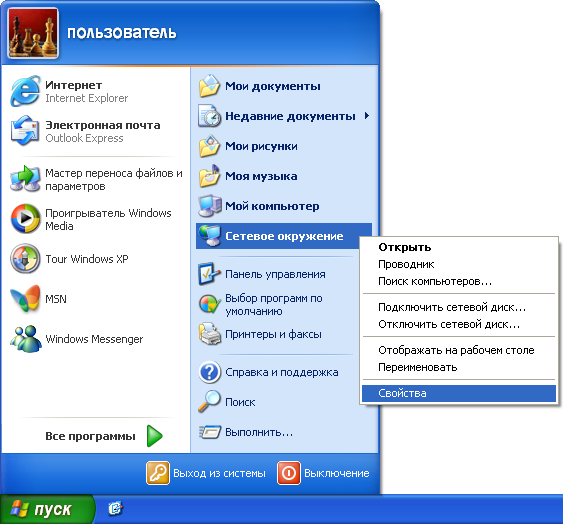Launch the Windows Messenger icon
The image size is (563, 524).
click(25, 339)
